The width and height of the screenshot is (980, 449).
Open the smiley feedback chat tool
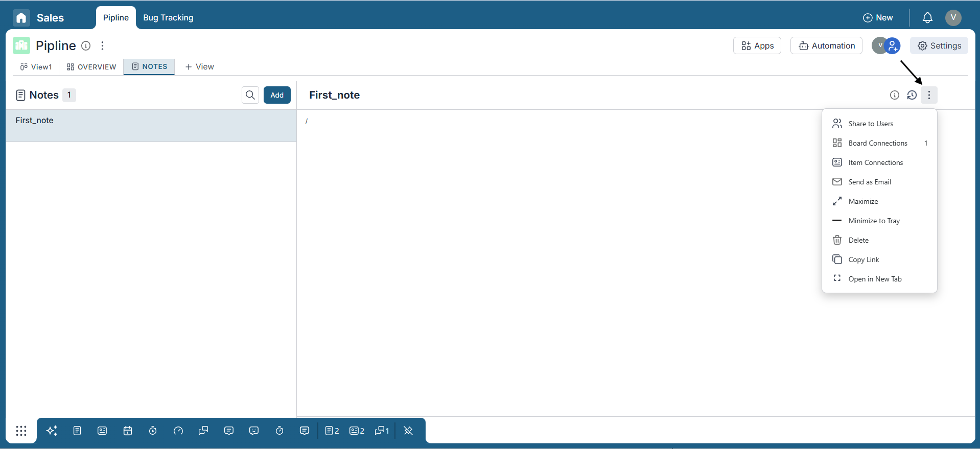coord(254,431)
